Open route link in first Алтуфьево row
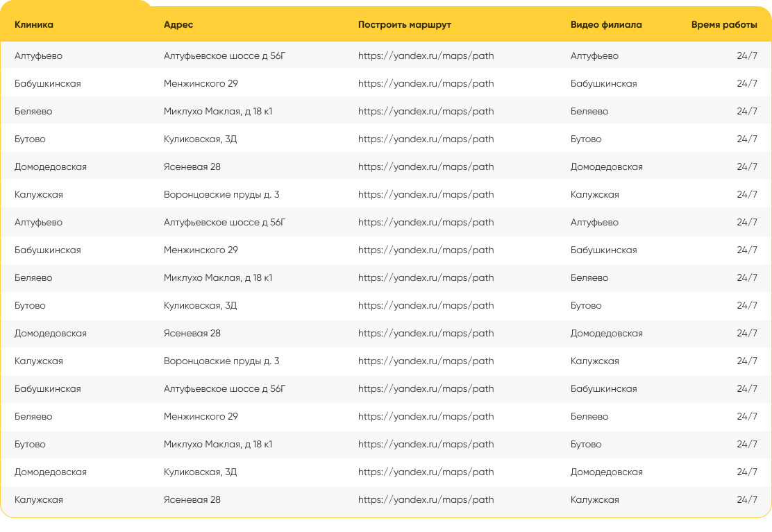Viewport: 772px width, 532px height. coord(426,55)
